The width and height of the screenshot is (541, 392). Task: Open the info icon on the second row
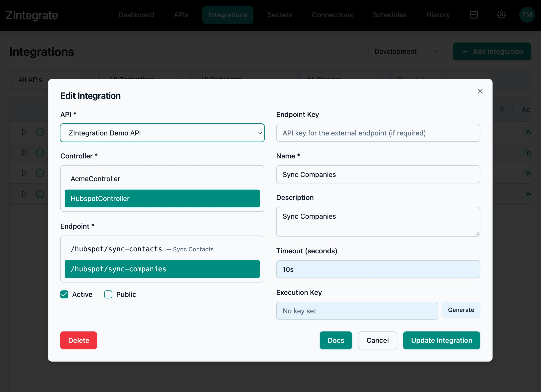click(x=40, y=152)
